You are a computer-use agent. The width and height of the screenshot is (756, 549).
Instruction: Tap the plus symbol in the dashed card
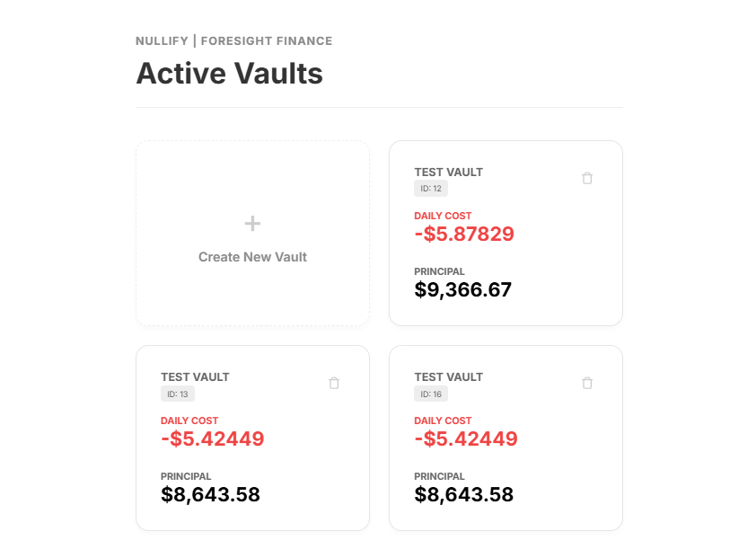point(252,223)
